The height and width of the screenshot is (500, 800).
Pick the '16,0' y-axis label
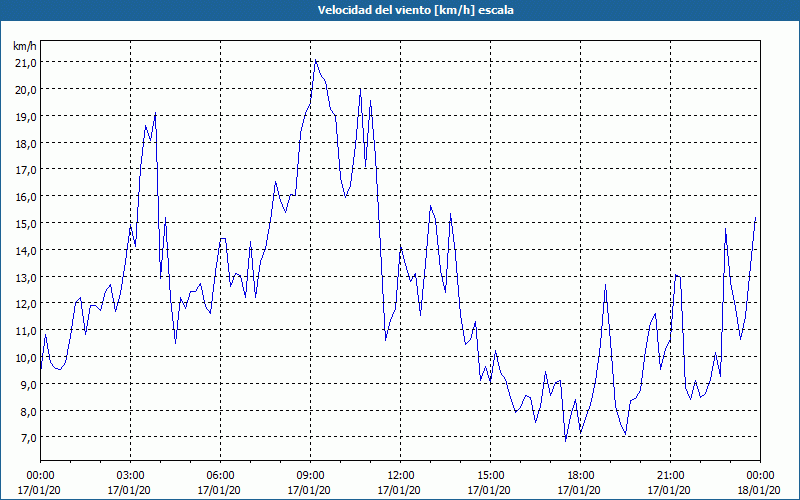[26, 197]
